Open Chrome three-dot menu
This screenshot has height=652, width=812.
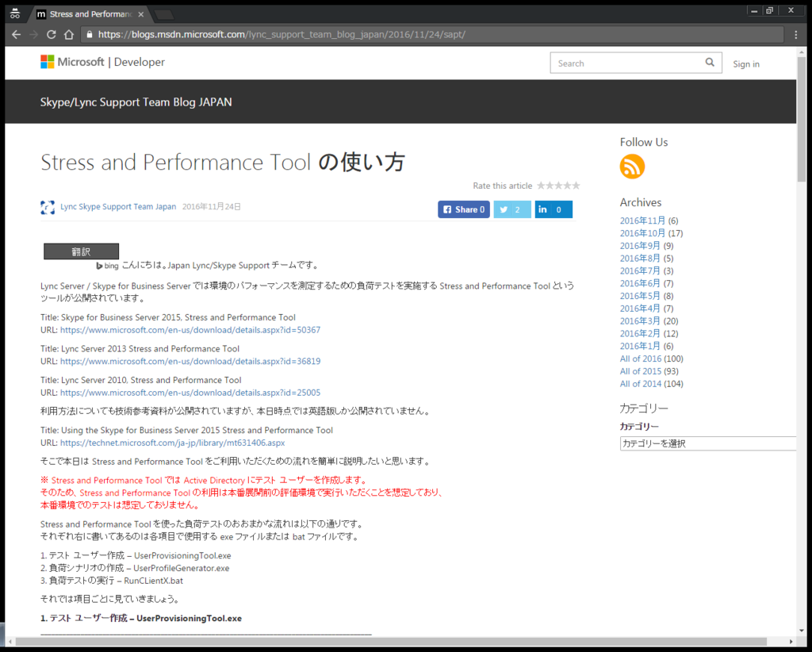[796, 35]
